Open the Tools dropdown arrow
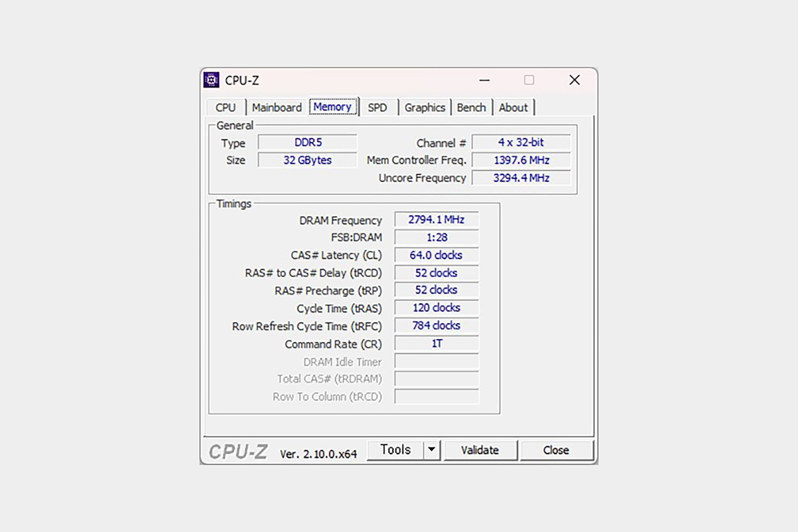 (431, 449)
